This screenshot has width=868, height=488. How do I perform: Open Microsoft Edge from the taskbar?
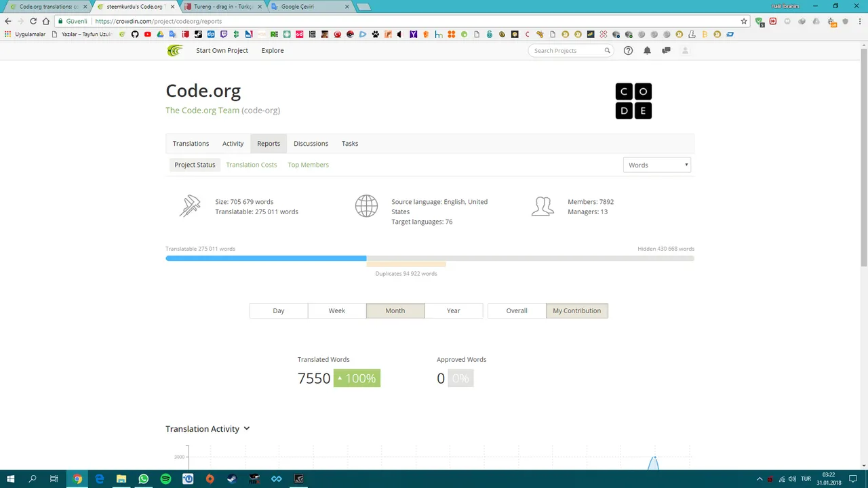click(100, 479)
